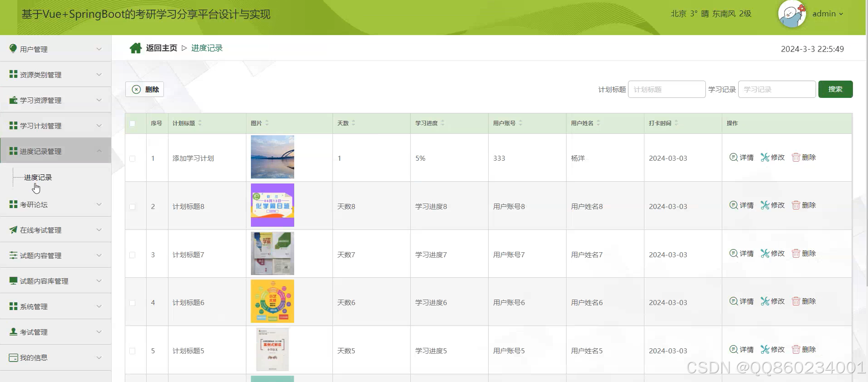Check the checkbox for row 计划标题7
The width and height of the screenshot is (868, 382).
pyautogui.click(x=133, y=255)
